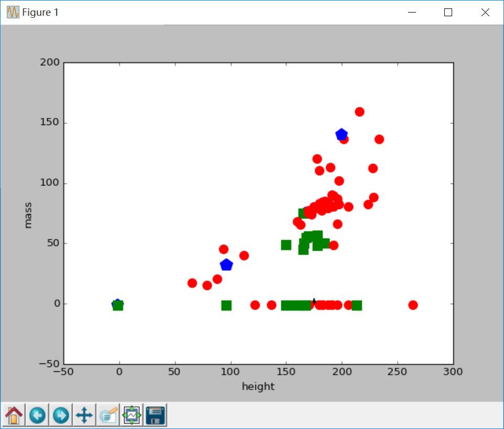Open the edit axis parameters icon
This screenshot has height=429, width=504.
[108, 415]
